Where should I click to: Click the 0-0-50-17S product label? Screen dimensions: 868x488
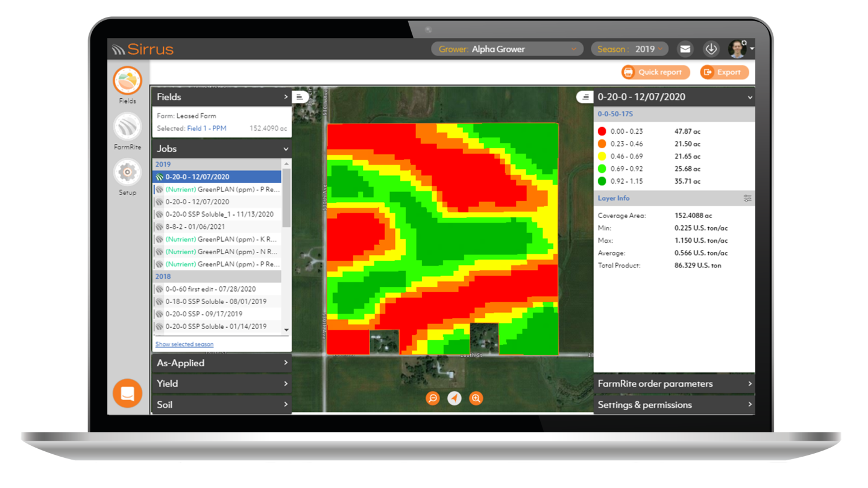615,114
